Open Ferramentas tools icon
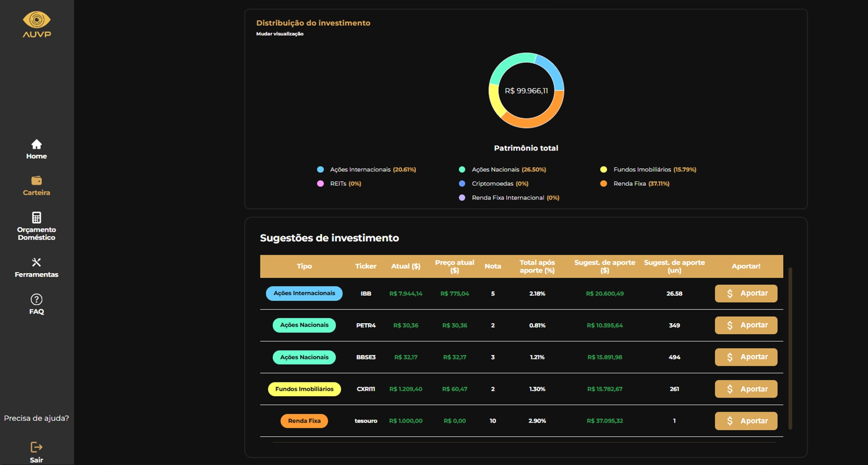The width and height of the screenshot is (868, 465). click(x=36, y=262)
